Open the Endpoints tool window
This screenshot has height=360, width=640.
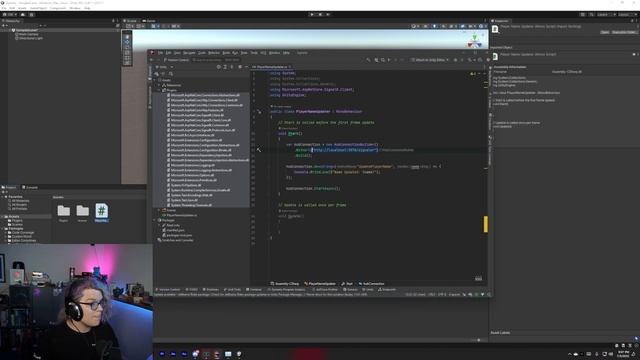387,289
